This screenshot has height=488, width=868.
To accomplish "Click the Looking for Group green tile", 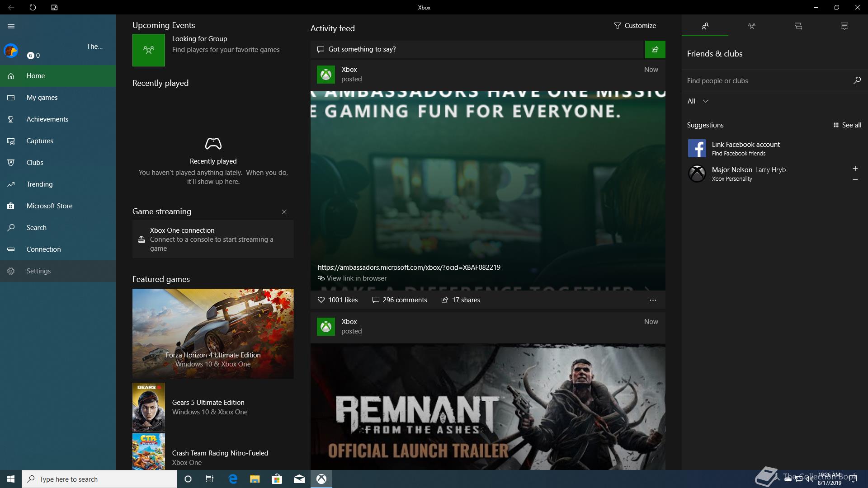I will 149,50.
